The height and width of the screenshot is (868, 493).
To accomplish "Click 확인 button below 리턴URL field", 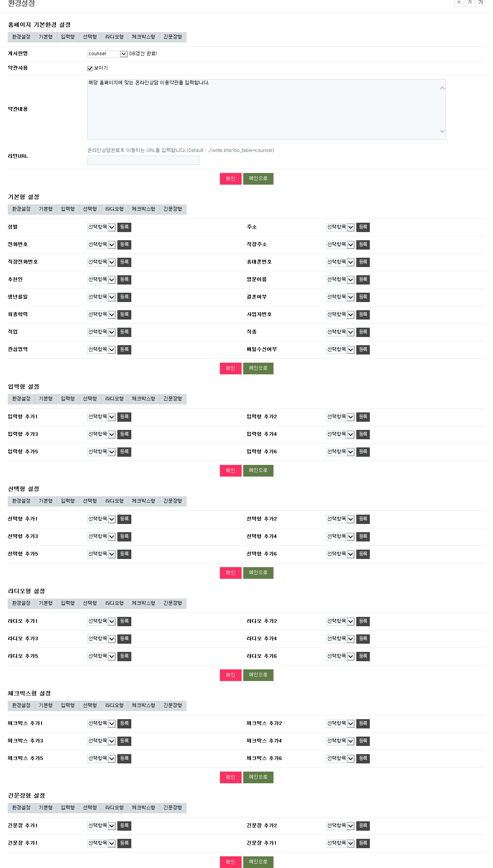I will coord(230,179).
